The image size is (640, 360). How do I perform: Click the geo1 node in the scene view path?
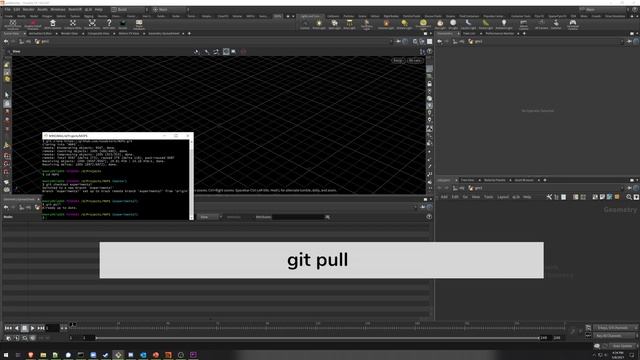tap(42, 42)
